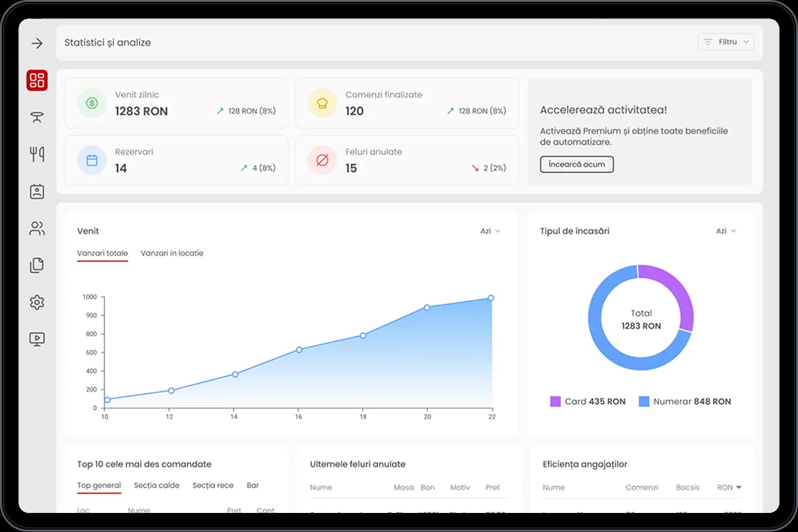Open the red dashboard grid icon
The height and width of the screenshot is (532, 798).
point(37,80)
